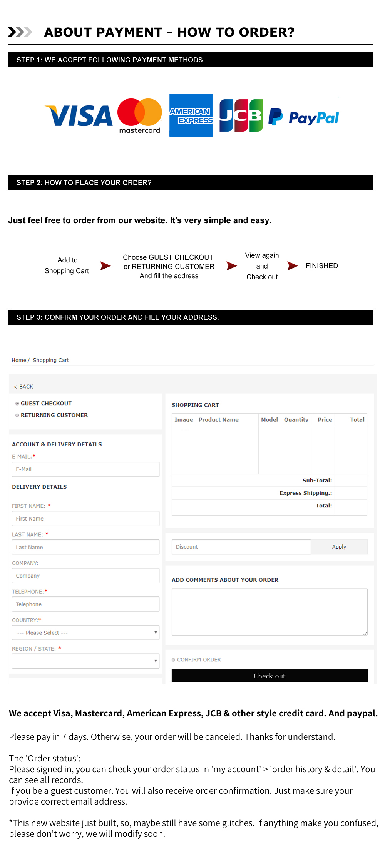Click the JCB card logo
Viewport: 385px width, 868px height.
point(241,115)
